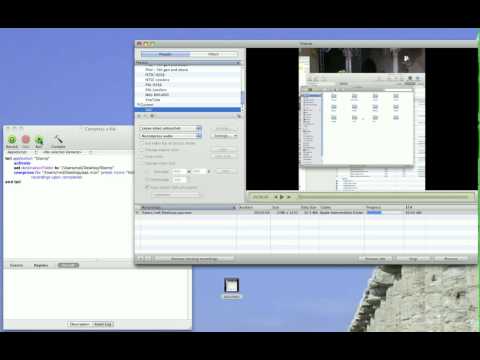Click the minus icon under the presets list
480x360 pixels.
click(x=146, y=116)
